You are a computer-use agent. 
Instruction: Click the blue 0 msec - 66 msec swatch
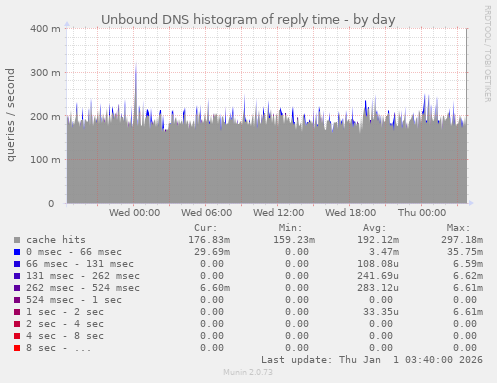(17, 252)
